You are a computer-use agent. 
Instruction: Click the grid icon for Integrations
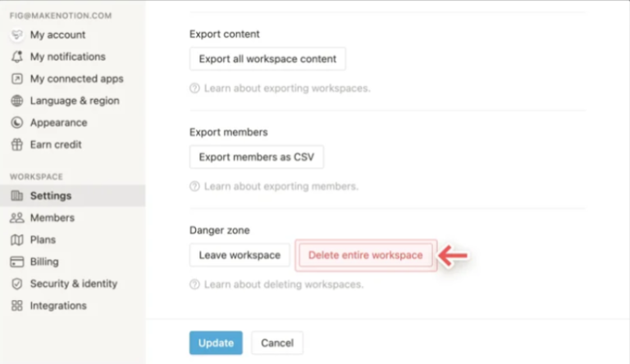pyautogui.click(x=16, y=306)
